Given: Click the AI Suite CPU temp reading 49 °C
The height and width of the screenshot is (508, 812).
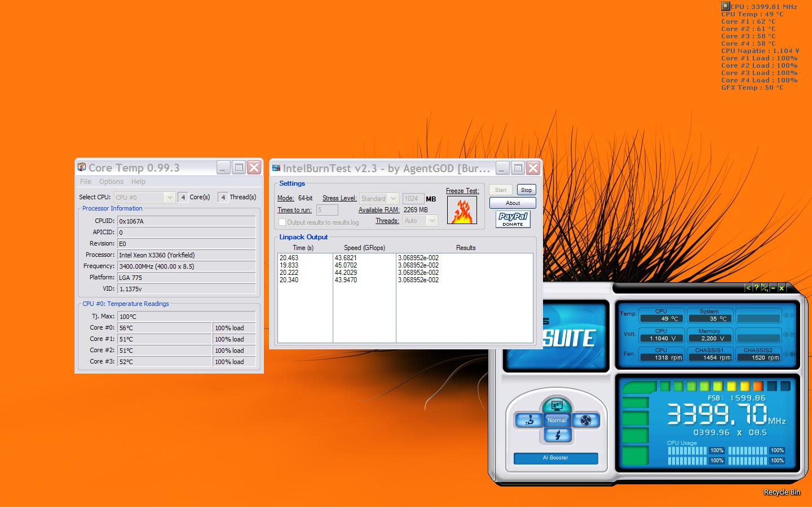Looking at the screenshot, I should coord(661,318).
